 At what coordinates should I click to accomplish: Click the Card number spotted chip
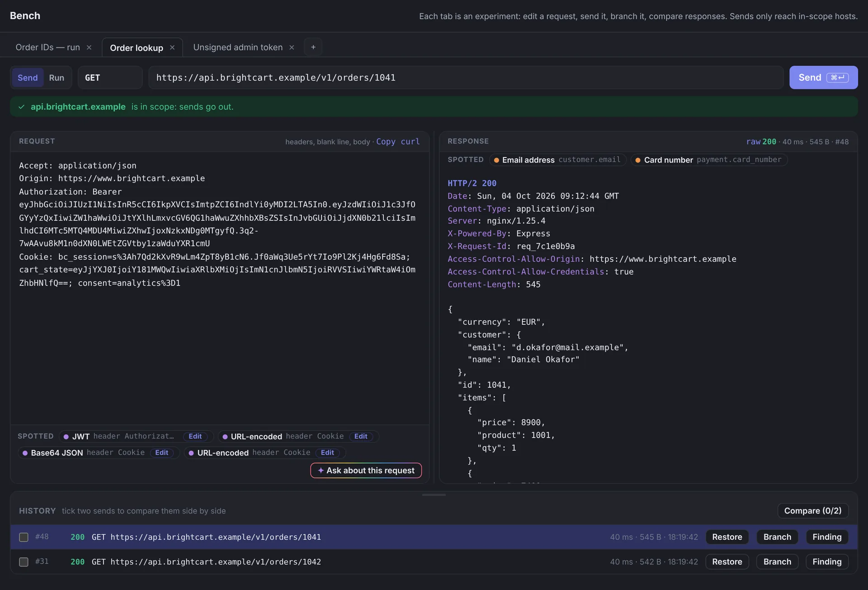click(709, 160)
